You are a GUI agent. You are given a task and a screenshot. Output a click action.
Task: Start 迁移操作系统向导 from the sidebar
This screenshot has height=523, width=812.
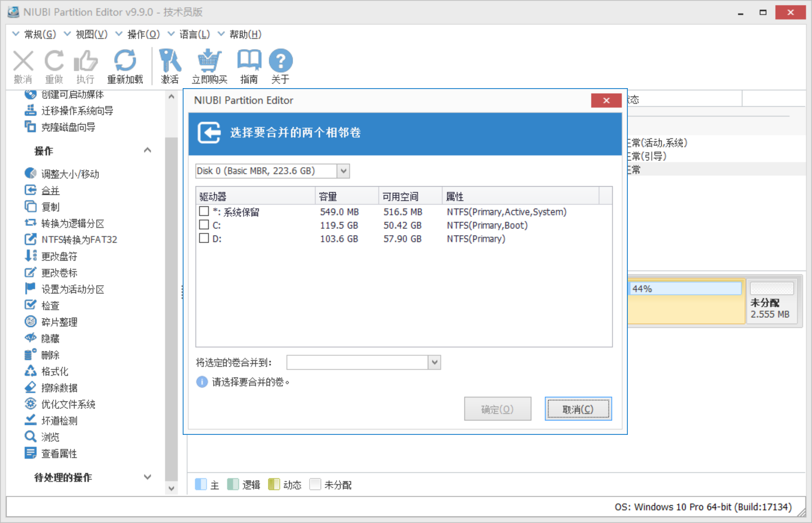69,111
